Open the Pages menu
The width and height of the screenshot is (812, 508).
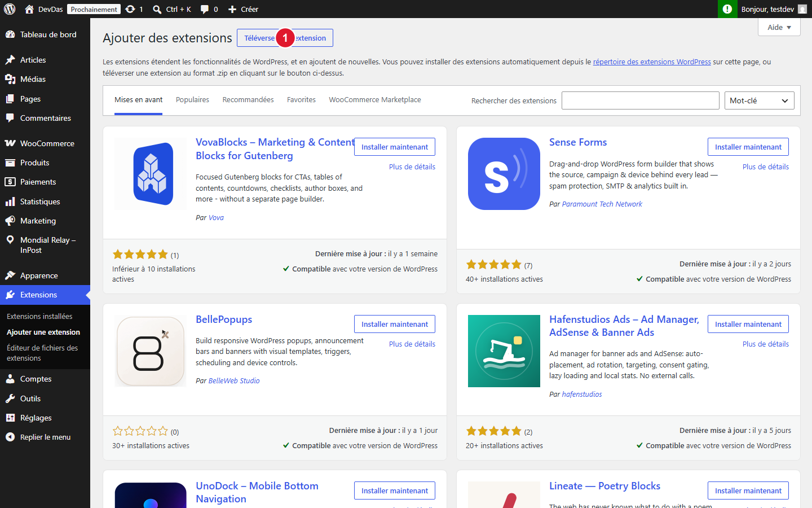45,99
